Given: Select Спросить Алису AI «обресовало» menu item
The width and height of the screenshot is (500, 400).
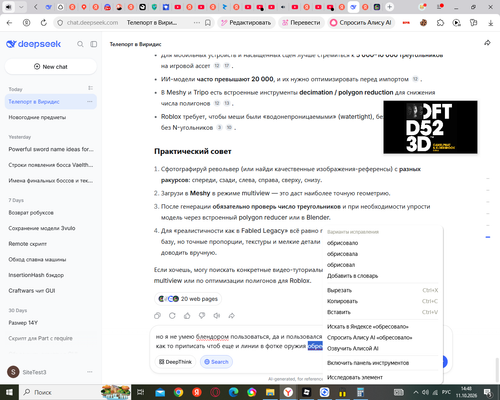Looking at the screenshot, I should [x=383, y=338].
